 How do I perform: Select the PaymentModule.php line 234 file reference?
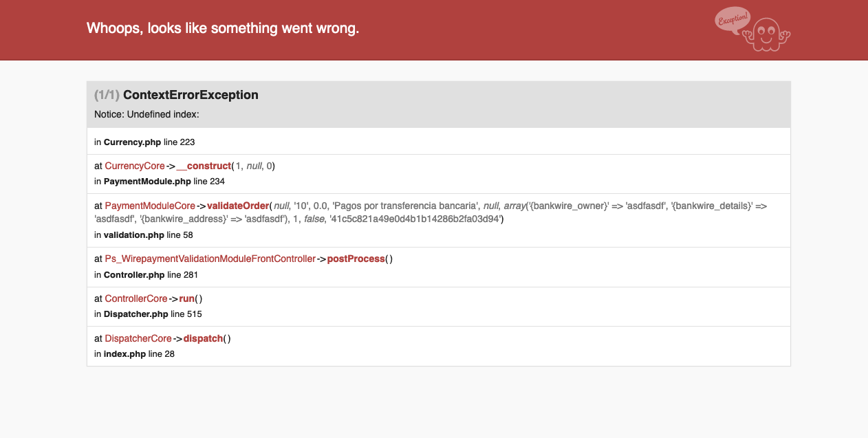coord(164,182)
